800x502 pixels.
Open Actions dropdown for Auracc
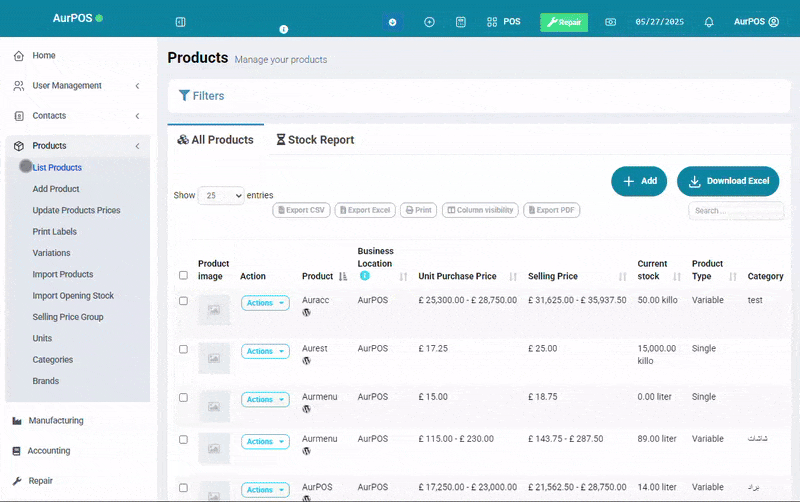(x=265, y=303)
